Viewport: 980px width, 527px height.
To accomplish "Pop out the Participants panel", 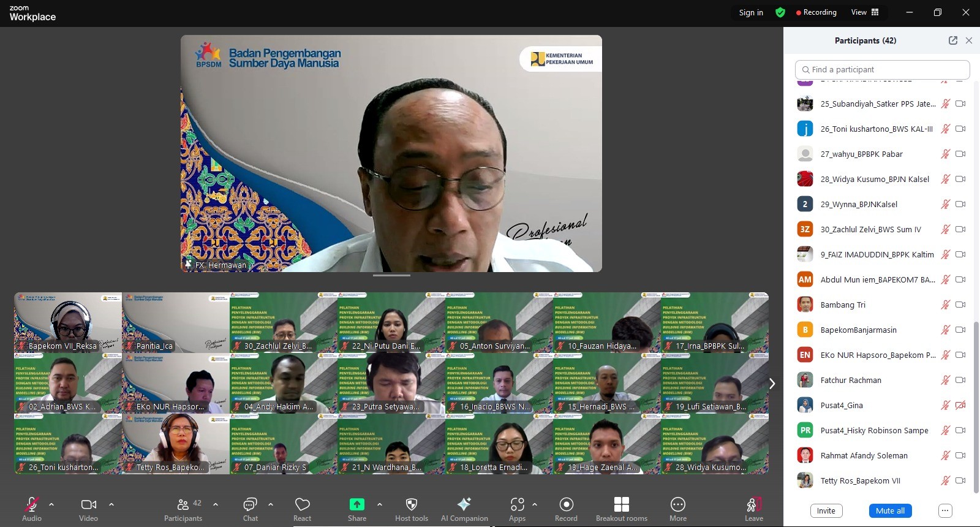I will (952, 40).
